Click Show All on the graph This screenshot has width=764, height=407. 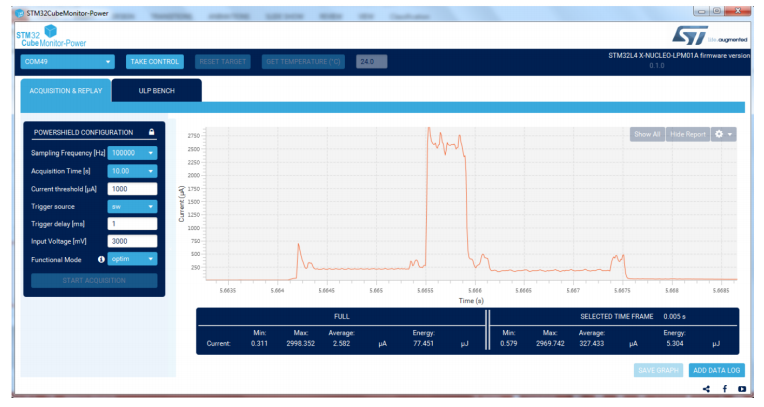point(647,134)
